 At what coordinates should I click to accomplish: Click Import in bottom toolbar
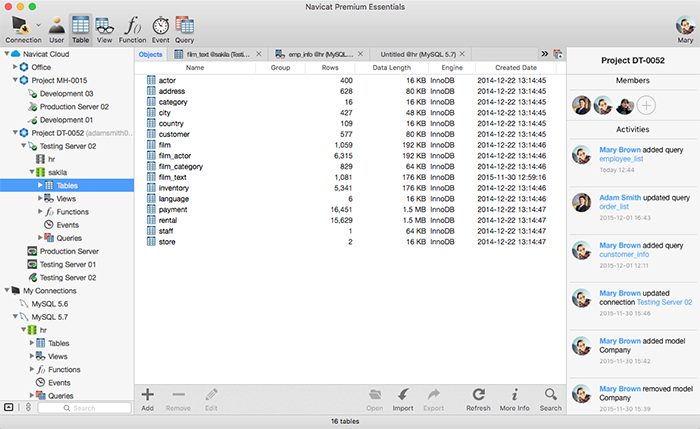click(x=403, y=400)
